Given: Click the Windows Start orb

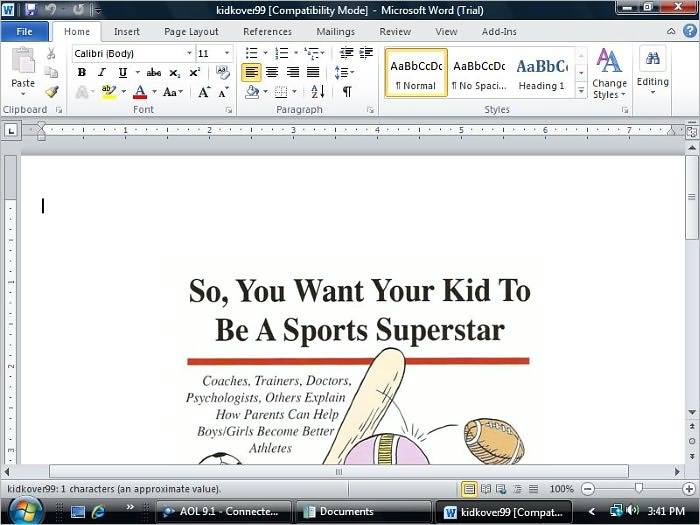Looking at the screenshot, I should 25,512.
